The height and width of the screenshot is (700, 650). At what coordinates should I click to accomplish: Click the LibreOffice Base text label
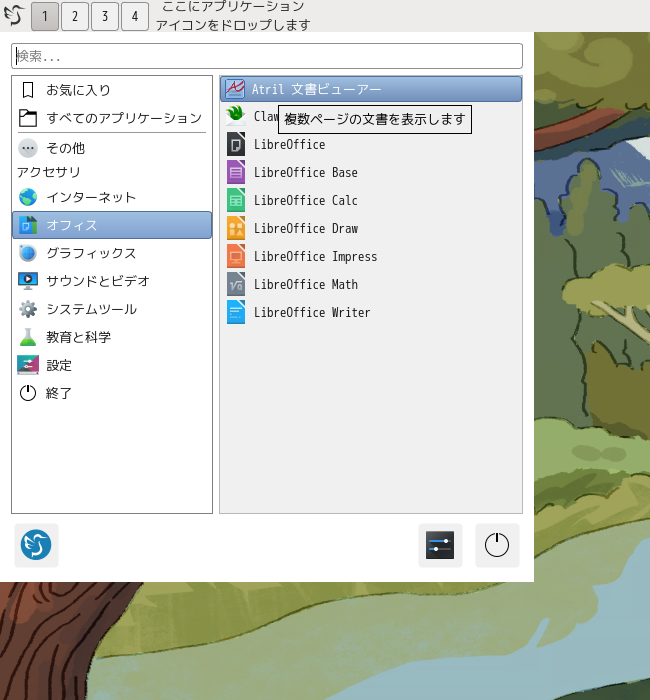(x=306, y=172)
